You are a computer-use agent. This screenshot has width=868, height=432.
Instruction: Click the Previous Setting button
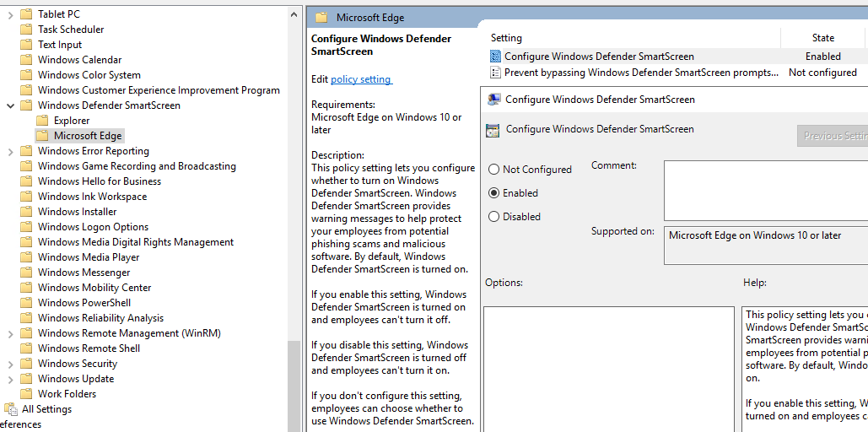(833, 136)
